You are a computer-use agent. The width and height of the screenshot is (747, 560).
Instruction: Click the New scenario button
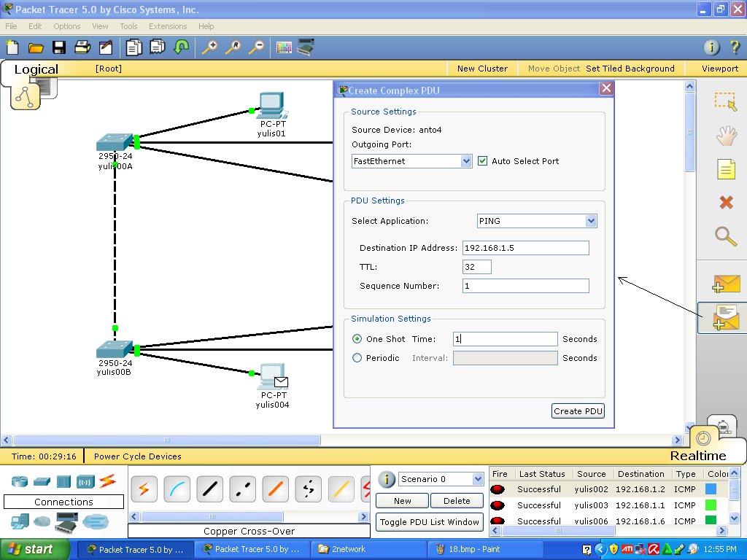click(402, 501)
